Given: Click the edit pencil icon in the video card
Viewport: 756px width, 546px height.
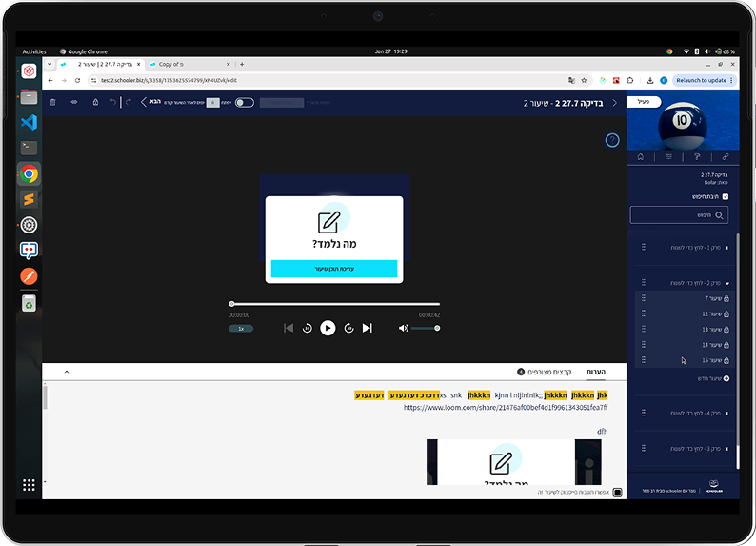Looking at the screenshot, I should (x=329, y=222).
